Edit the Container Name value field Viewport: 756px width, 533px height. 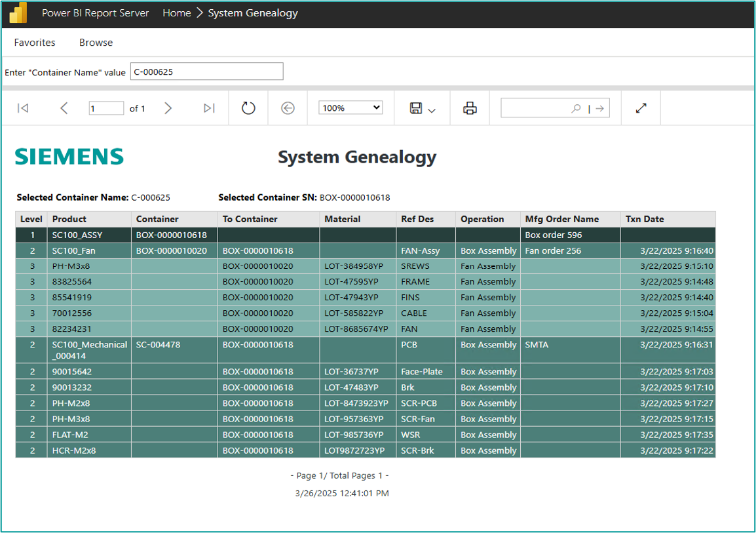click(206, 71)
